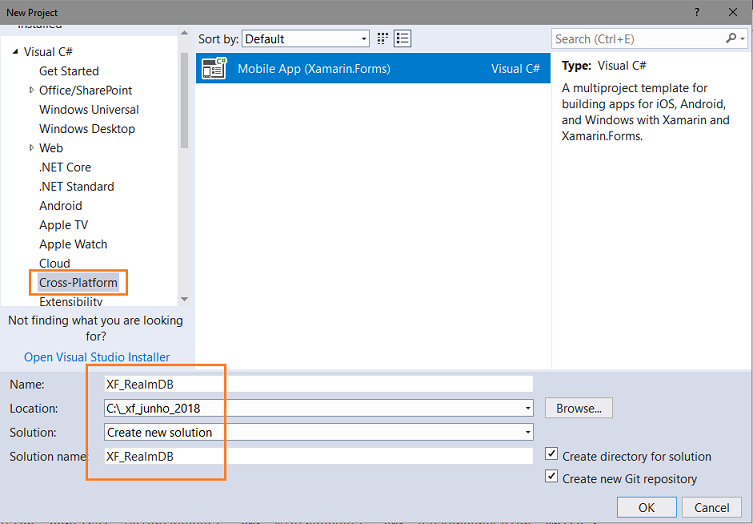Open the Solution dropdown
The image size is (753, 524).
[528, 432]
